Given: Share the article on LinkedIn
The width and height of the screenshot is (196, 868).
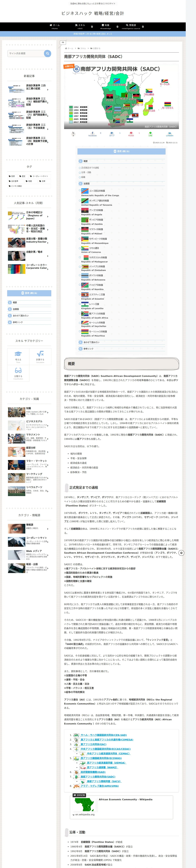Looking at the screenshot, I should click(169, 134).
